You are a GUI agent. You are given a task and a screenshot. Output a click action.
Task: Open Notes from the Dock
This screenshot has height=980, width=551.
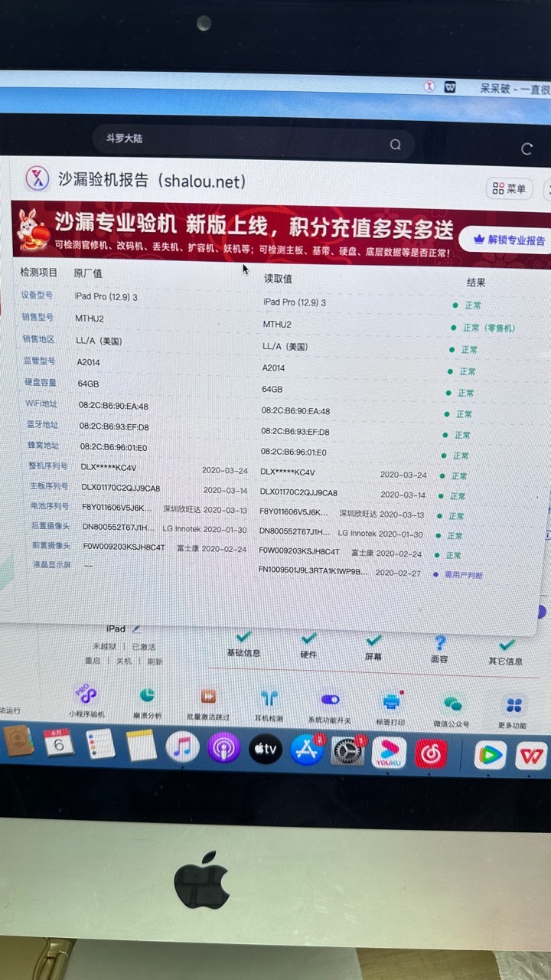142,745
